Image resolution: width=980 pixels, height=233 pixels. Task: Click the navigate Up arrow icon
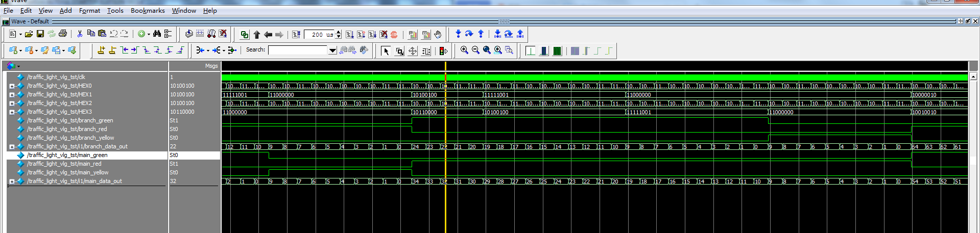click(256, 35)
